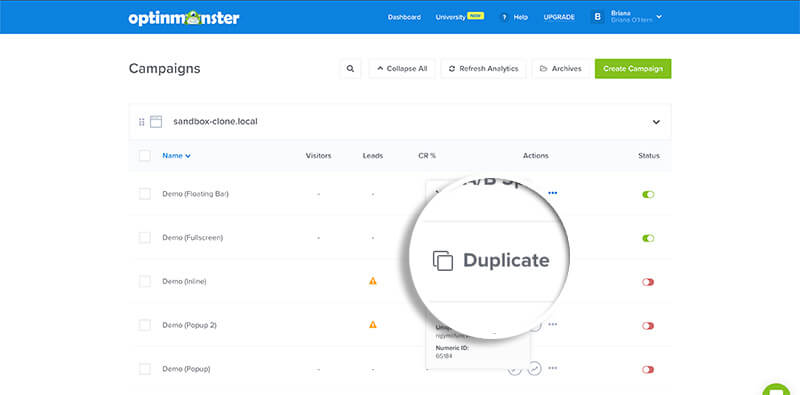Check the Demo (Popup 2) checkbox
The height and width of the screenshot is (395, 800).
145,325
